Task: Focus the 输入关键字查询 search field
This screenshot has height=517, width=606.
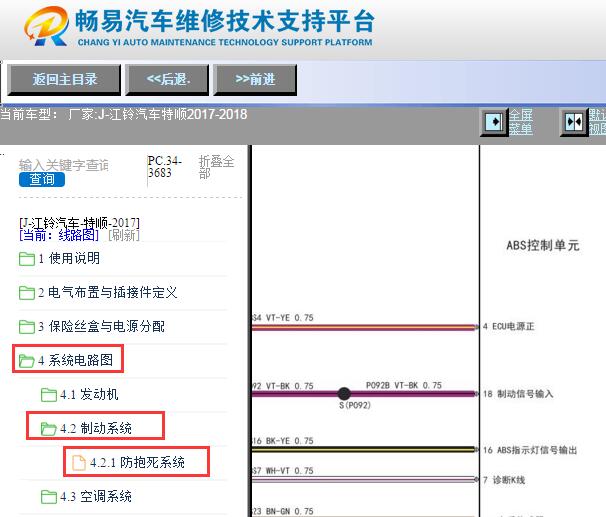Action: pos(64,165)
